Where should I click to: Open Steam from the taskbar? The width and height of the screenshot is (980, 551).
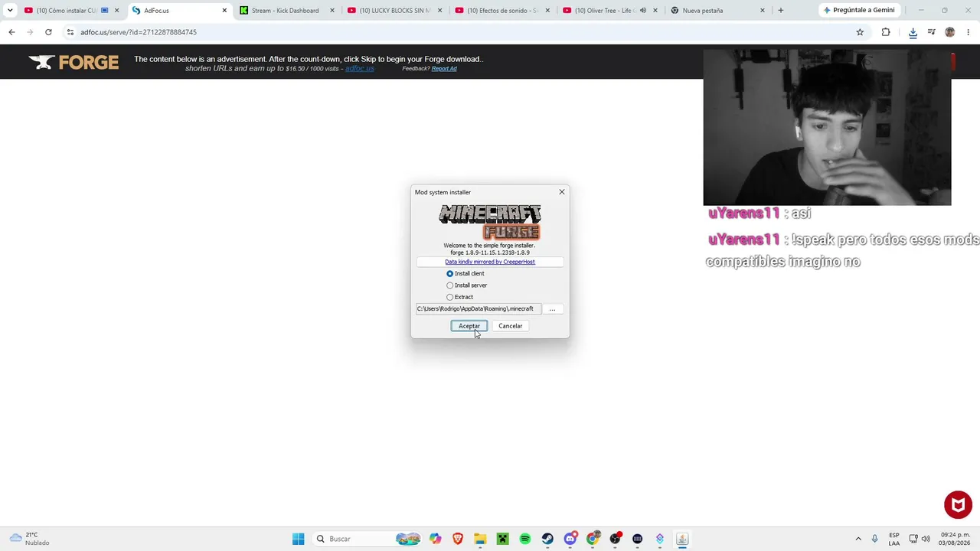point(547,539)
